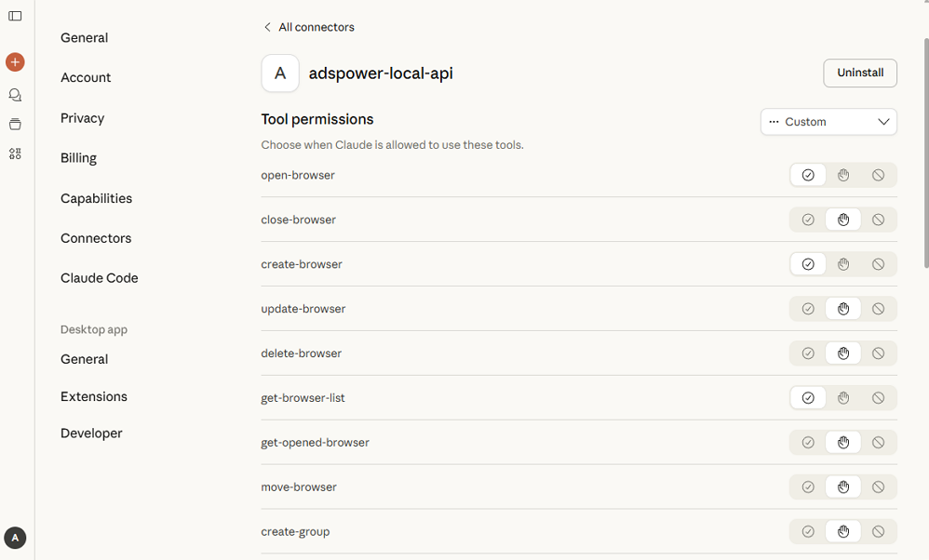Screen dimensions: 929x560
Task: Click the adspower-local-api letter avatar
Action: (279, 73)
